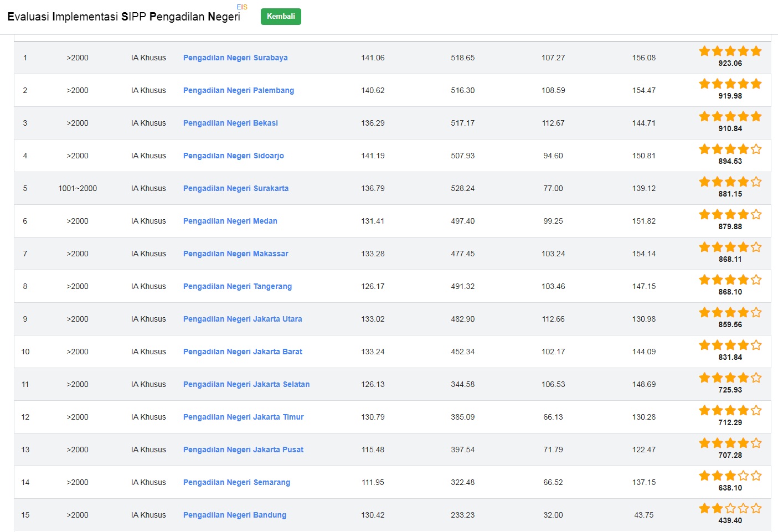Click star rating above score 923.06
778x532 pixels.
tap(730, 51)
